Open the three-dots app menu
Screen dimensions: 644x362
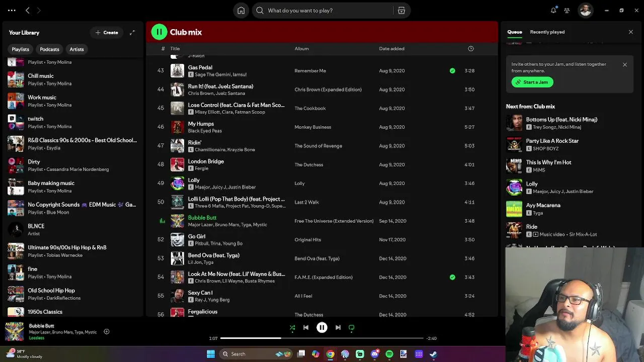click(x=12, y=10)
